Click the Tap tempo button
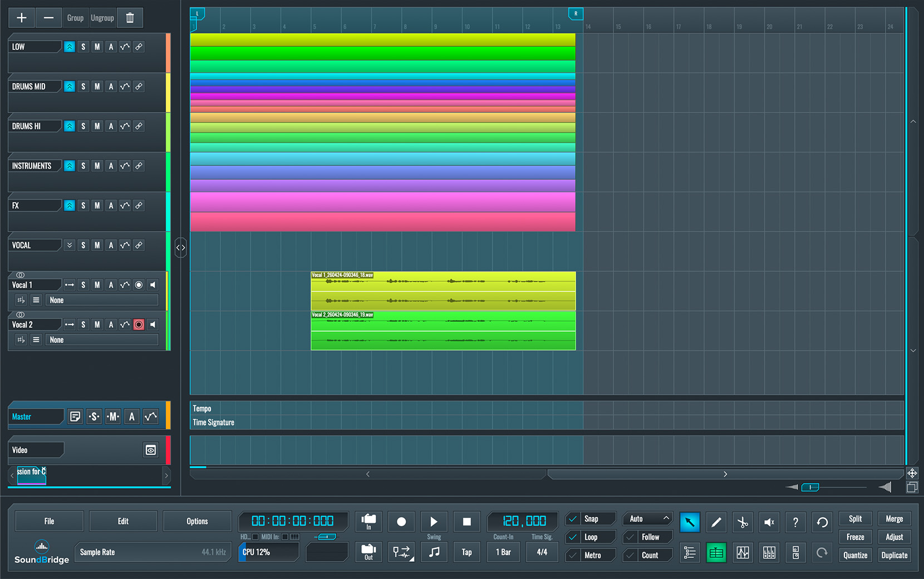The image size is (924, 579). [x=466, y=552]
